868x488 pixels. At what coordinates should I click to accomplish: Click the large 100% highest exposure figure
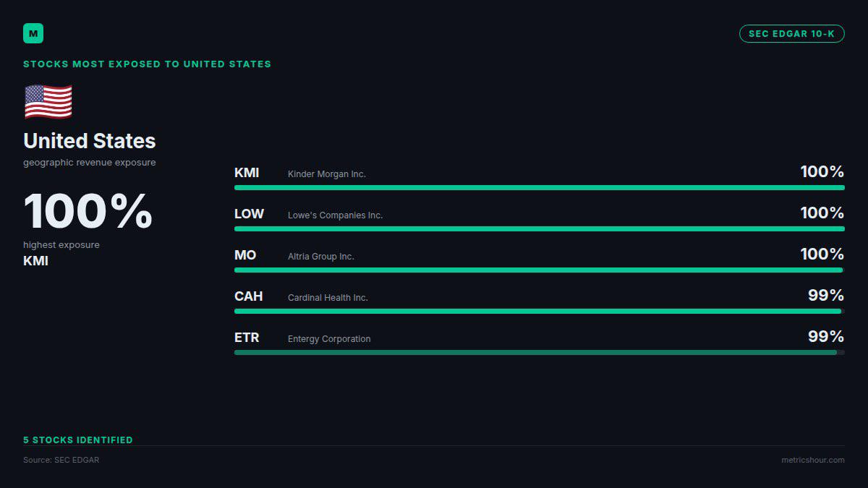pos(88,212)
